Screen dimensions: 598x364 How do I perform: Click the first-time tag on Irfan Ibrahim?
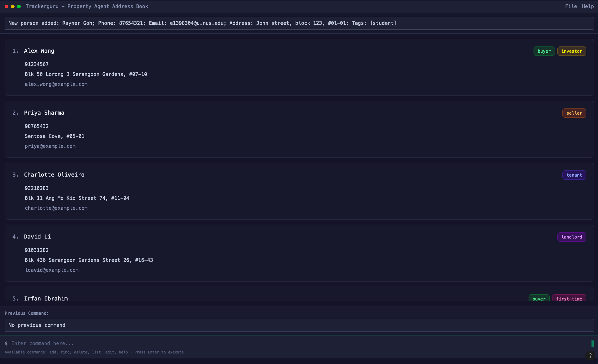(x=569, y=299)
